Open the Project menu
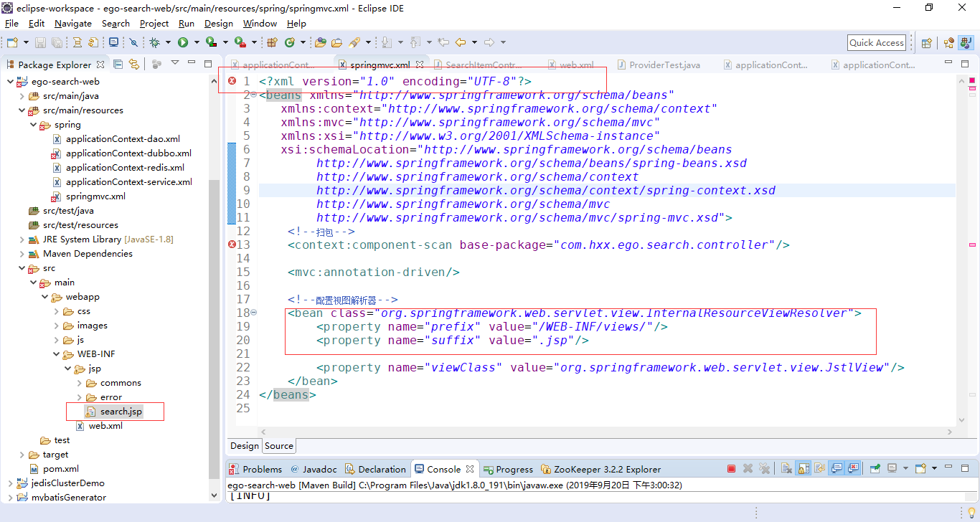The width and height of the screenshot is (980, 522). click(x=154, y=23)
